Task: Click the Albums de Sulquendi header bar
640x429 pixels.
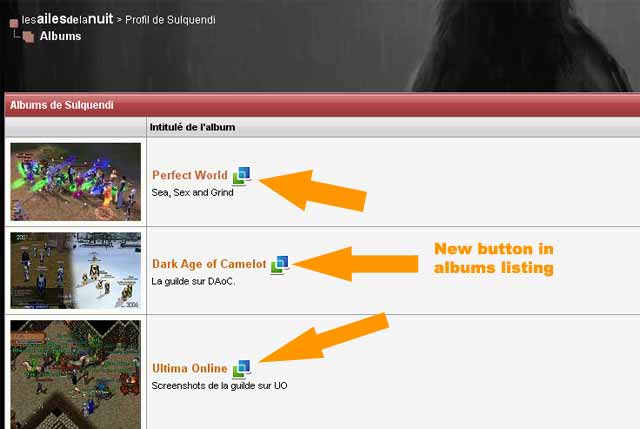Action: click(x=322, y=105)
